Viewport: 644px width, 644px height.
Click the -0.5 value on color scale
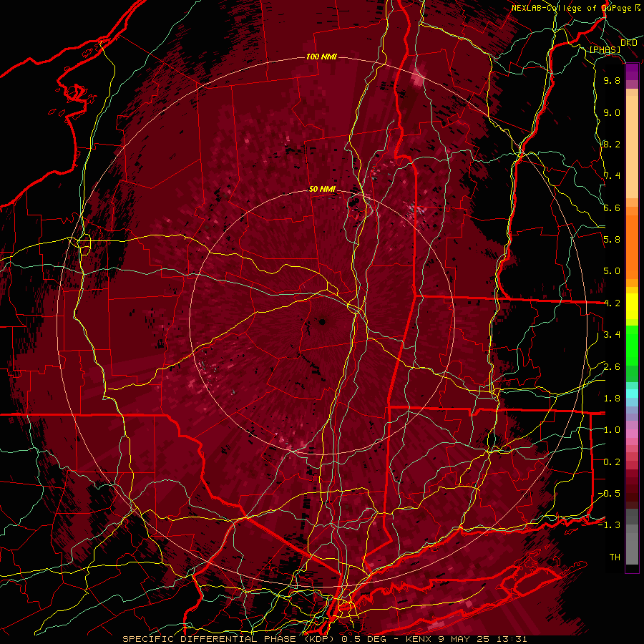point(610,494)
